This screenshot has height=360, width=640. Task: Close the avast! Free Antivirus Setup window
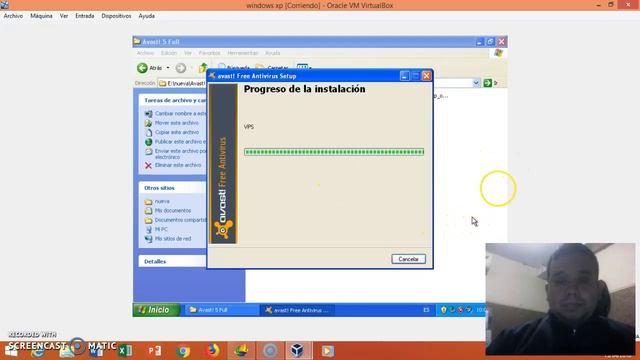point(426,76)
